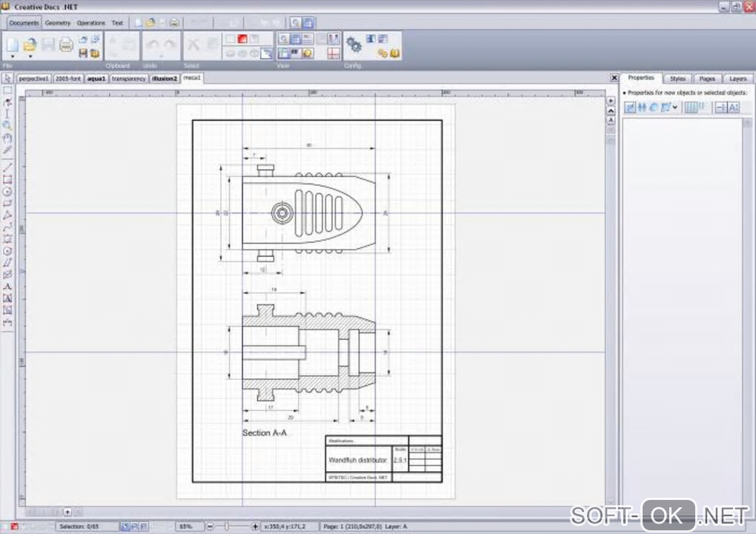Image resolution: width=756 pixels, height=534 pixels.
Task: Click the Circle tool in left palette
Action: tap(7, 191)
